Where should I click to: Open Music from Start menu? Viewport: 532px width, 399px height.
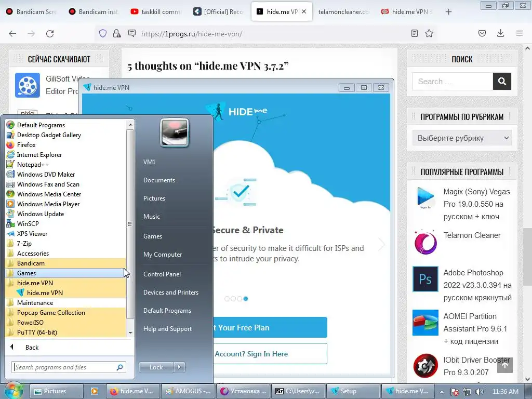[x=151, y=217]
